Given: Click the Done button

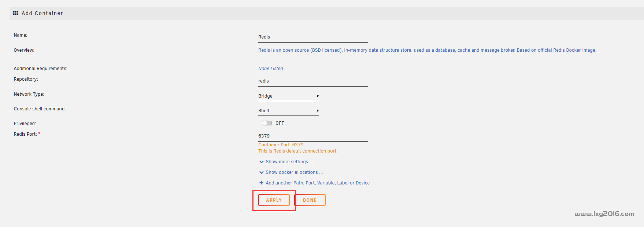Looking at the screenshot, I should [x=310, y=200].
